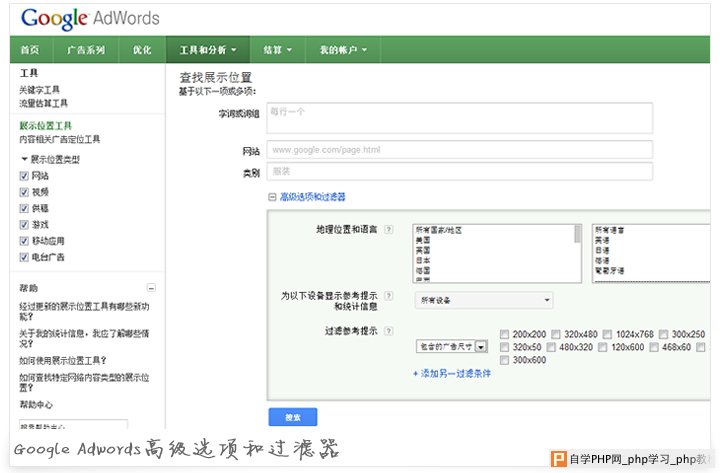
Task: Click the help search box in sidebar
Action: pos(73,424)
